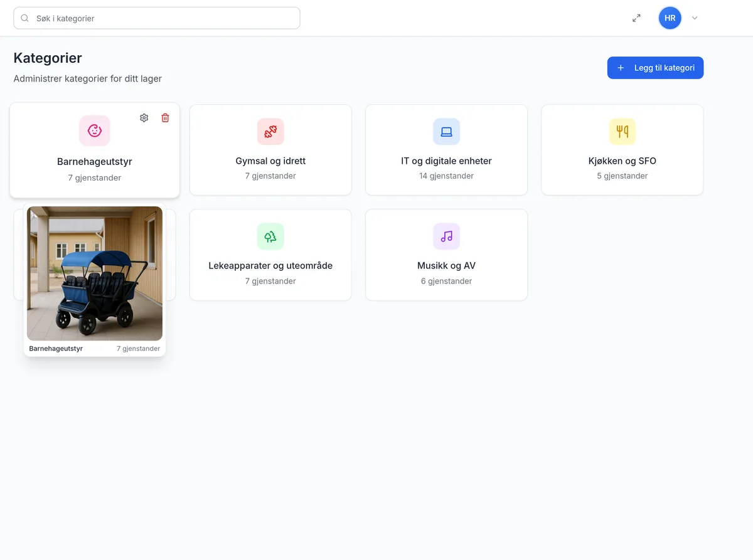This screenshot has height=560, width=753.
Task: Click the IT og digitale enheter laptop icon
Action: (446, 132)
